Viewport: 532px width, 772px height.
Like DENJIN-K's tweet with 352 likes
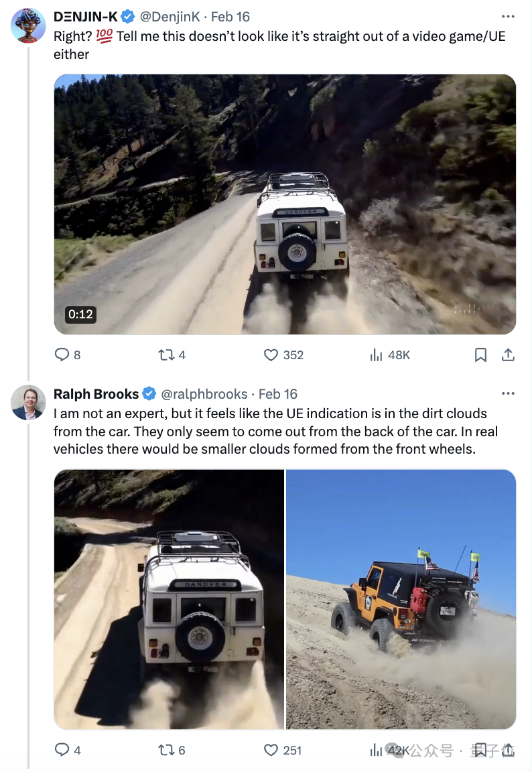271,355
